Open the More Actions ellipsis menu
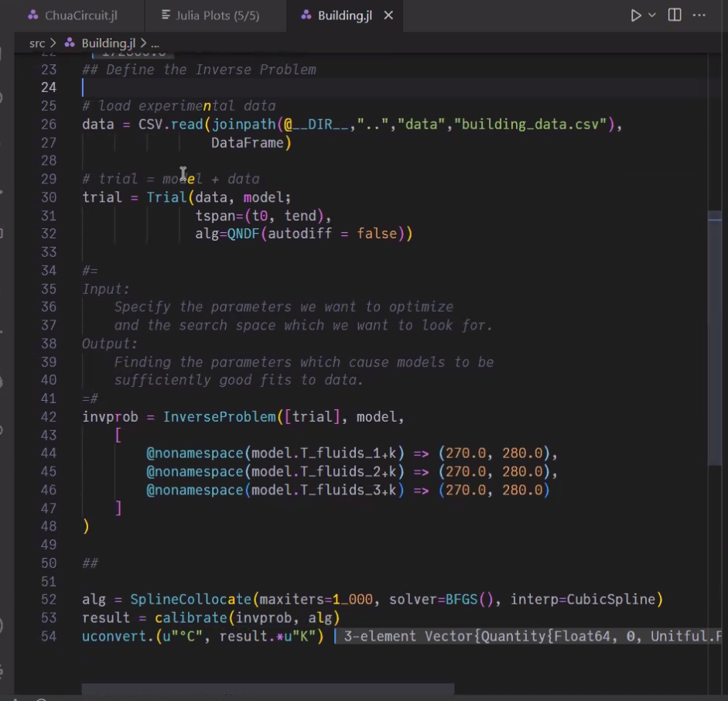 point(699,15)
